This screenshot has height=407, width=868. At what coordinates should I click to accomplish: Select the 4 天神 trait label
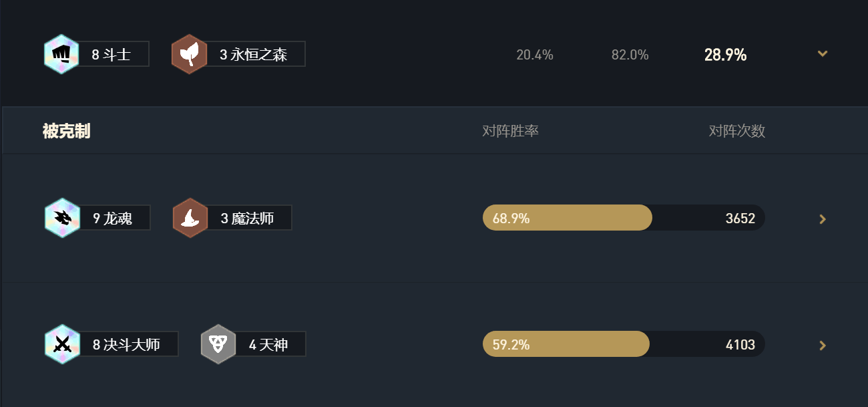point(269,344)
